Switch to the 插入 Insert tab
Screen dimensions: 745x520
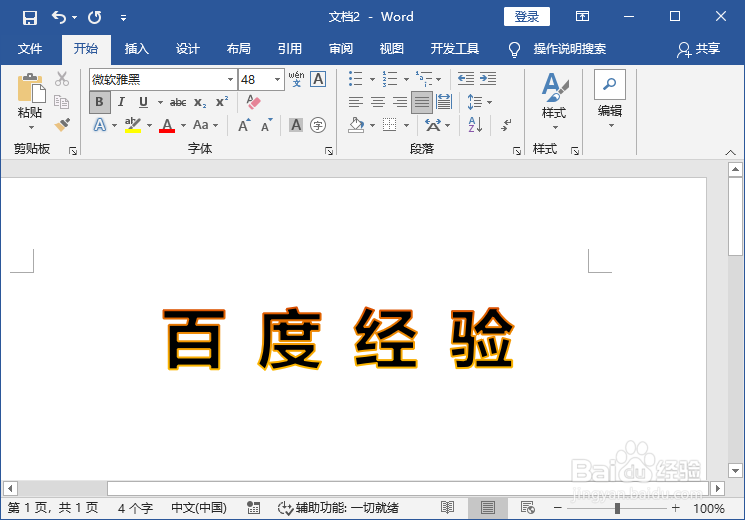(137, 49)
